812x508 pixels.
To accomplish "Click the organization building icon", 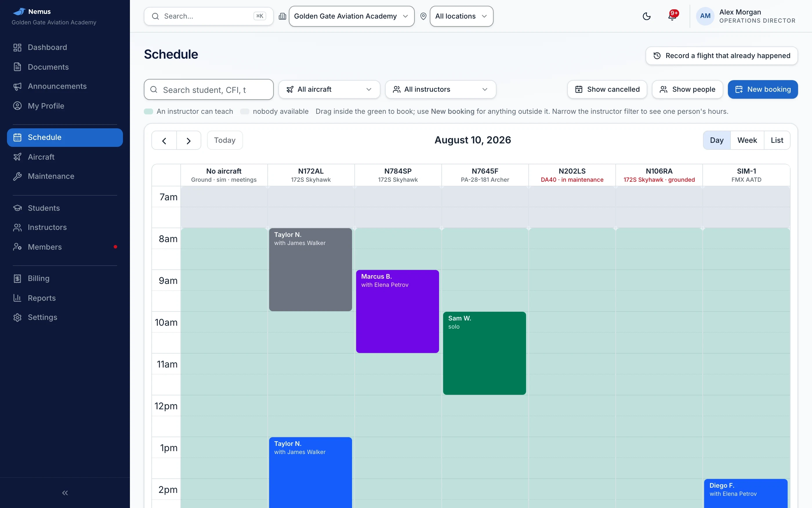I will pyautogui.click(x=282, y=16).
